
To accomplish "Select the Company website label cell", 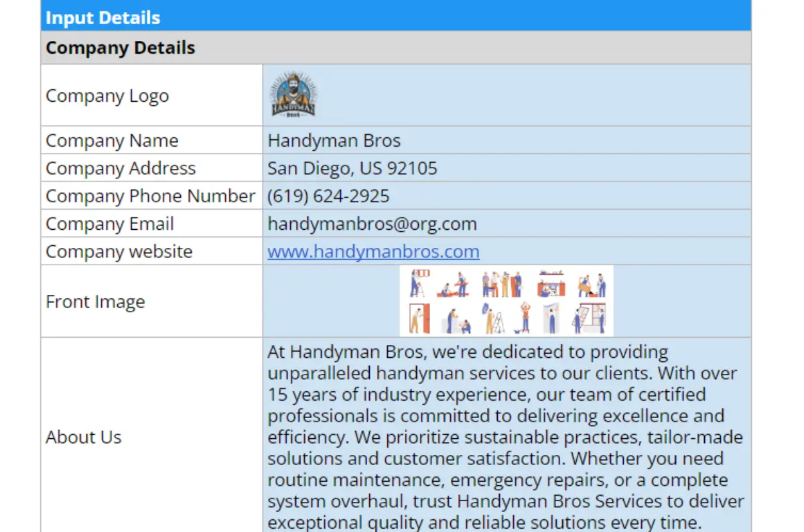I will [151, 251].
